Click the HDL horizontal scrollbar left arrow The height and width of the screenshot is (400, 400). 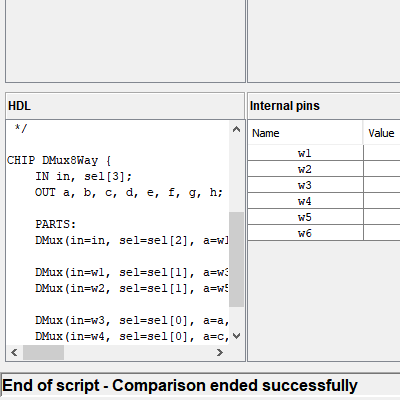(14, 352)
